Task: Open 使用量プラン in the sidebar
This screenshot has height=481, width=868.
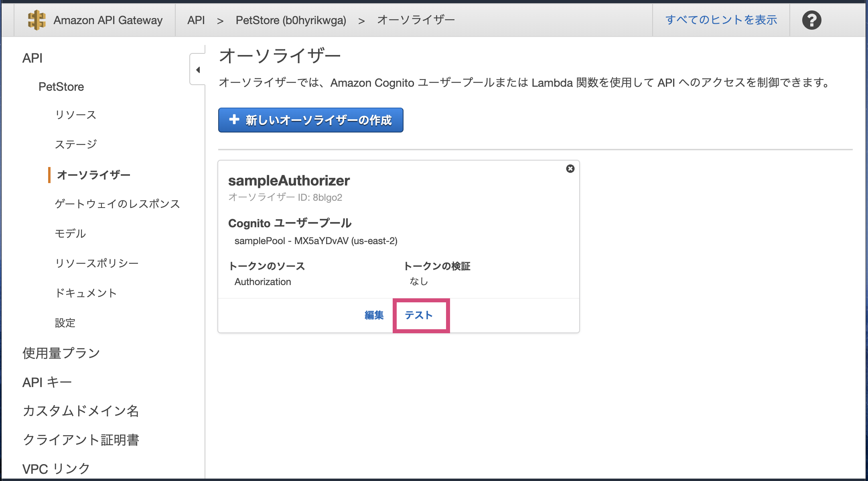Action: pos(61,353)
